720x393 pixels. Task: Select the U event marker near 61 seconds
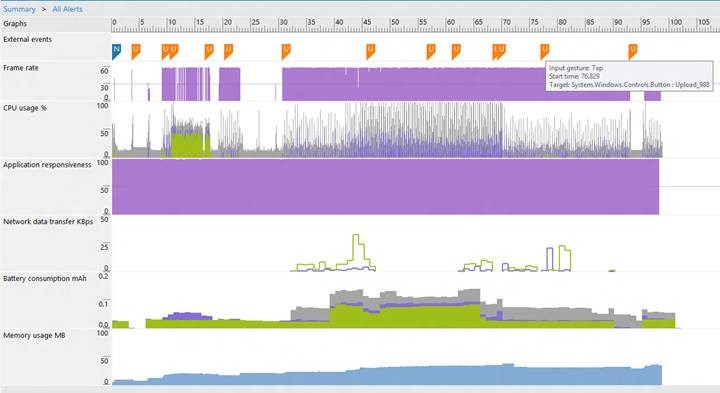pyautogui.click(x=456, y=51)
